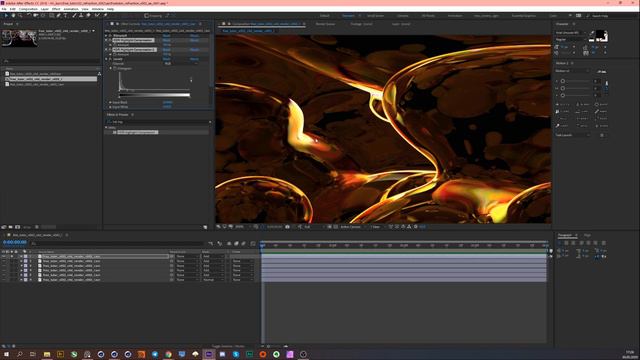640x360 pixels.
Task: Open the 1 View layout dropdown
Action: [x=377, y=227]
